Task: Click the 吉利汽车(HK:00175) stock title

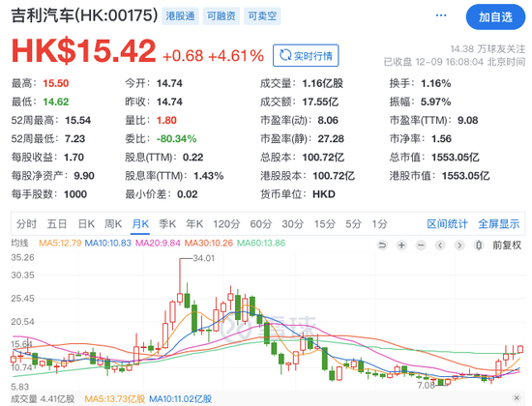Action: [x=85, y=15]
